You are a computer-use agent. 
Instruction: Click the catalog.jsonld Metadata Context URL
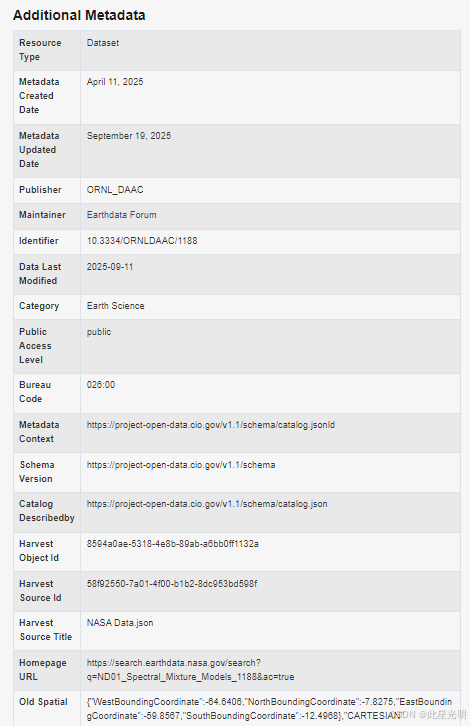(x=211, y=425)
